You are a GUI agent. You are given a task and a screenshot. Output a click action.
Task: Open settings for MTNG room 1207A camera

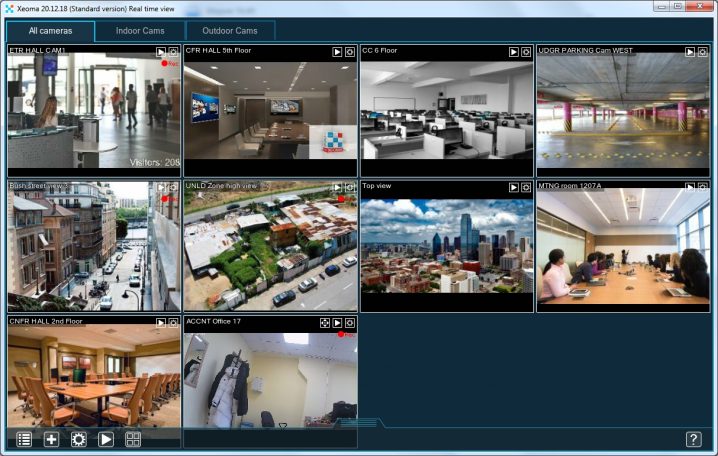(702, 187)
